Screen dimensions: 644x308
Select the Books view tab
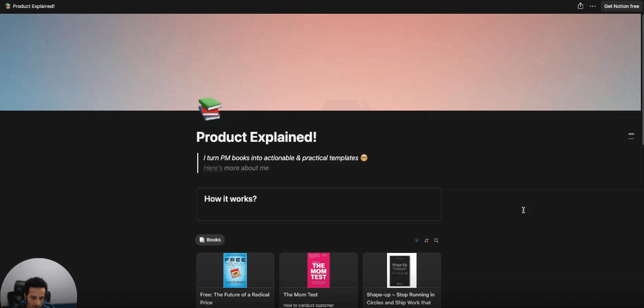click(210, 240)
